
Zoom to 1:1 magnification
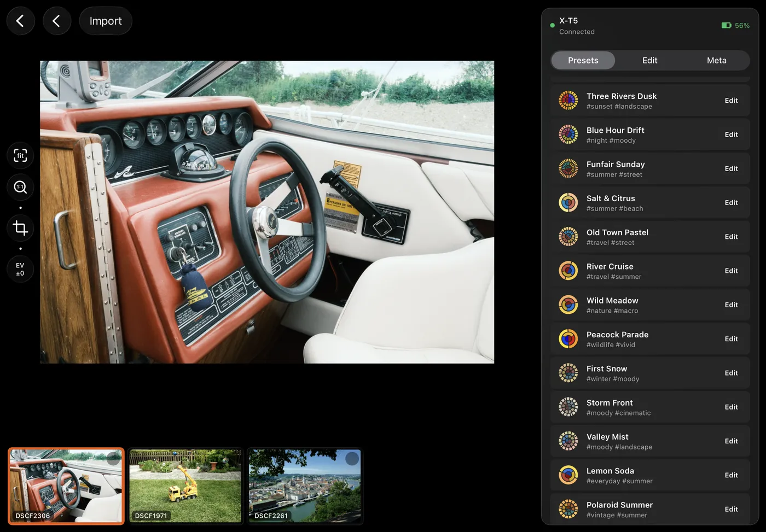click(20, 187)
